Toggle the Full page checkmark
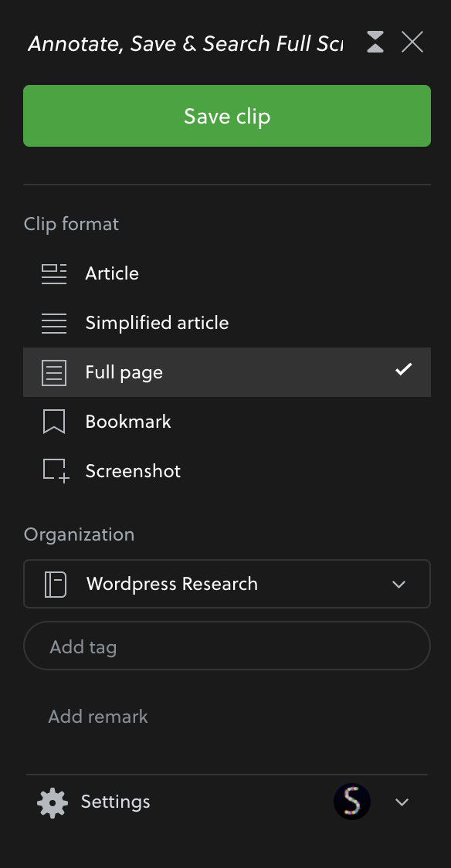Viewport: 451px width, 868px height. click(403, 368)
